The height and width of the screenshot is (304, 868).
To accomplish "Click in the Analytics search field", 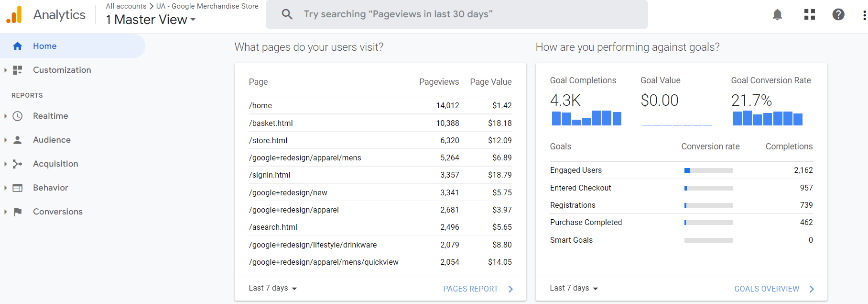I will coord(457,14).
